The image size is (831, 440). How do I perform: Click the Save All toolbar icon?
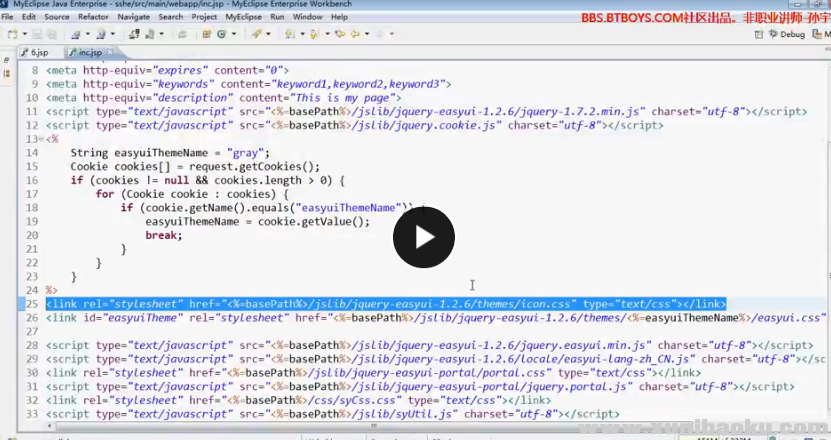point(49,34)
